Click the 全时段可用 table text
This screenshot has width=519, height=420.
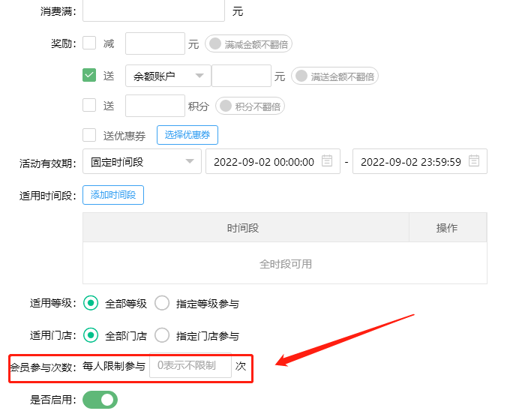coord(285,264)
